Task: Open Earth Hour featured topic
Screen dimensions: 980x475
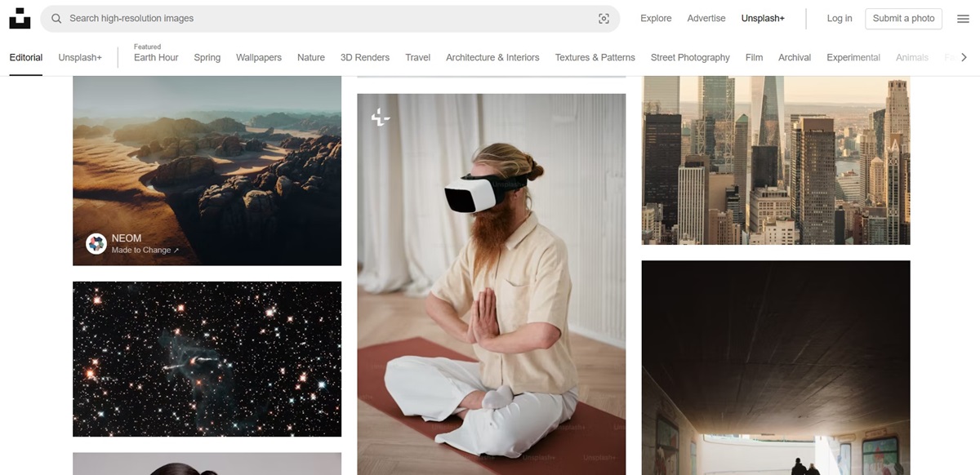Action: pyautogui.click(x=156, y=57)
